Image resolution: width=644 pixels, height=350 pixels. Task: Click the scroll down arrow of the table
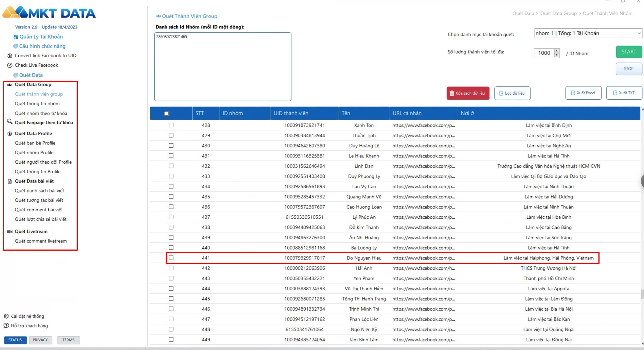click(642, 343)
